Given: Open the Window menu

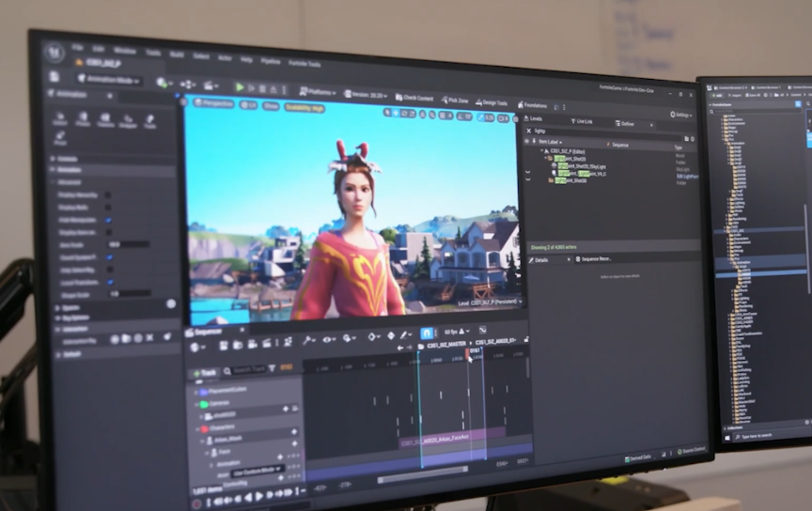Looking at the screenshot, I should tap(125, 51).
